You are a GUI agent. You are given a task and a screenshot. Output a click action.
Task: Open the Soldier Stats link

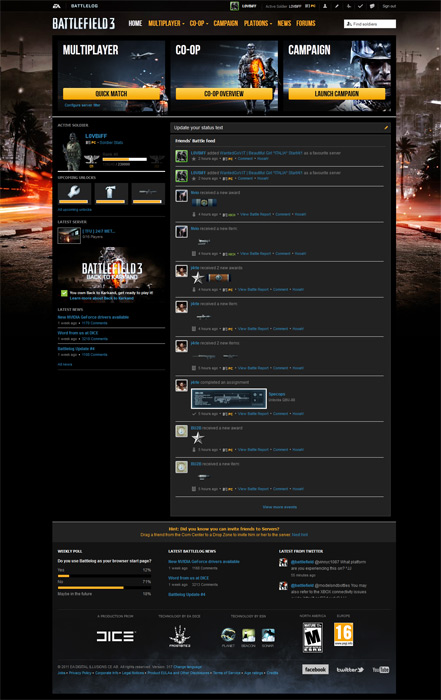[x=111, y=142]
